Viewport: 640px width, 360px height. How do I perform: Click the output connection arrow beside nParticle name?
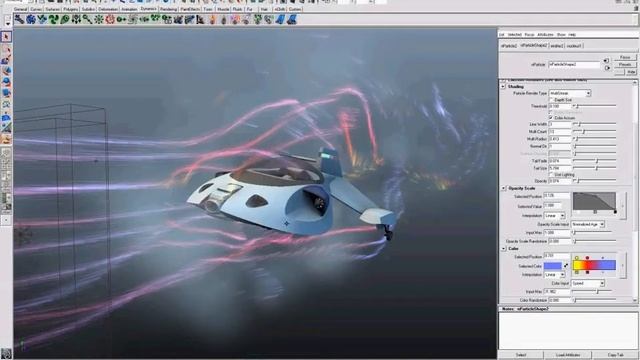coord(607,68)
